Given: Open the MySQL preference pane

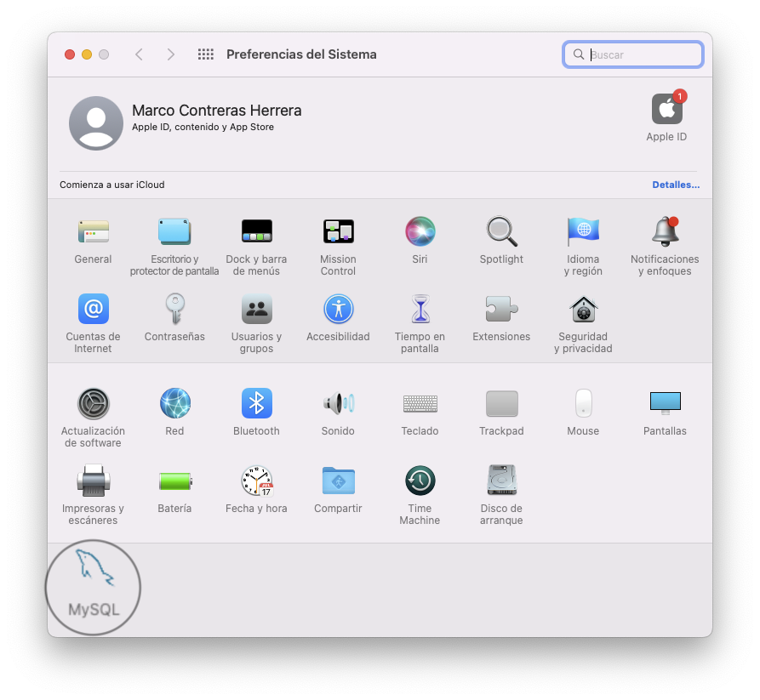Looking at the screenshot, I should 94,583.
